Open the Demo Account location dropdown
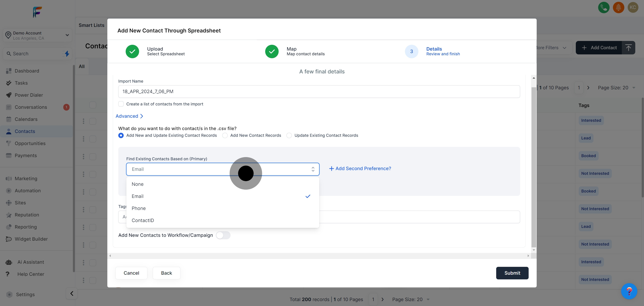Screen dimensions: 644x306 tap(38, 35)
